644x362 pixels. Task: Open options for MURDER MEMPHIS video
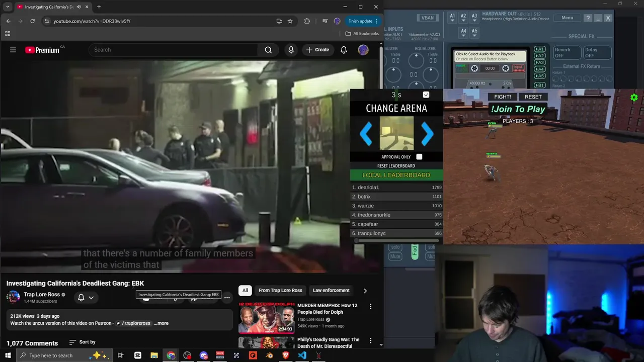[370, 306]
